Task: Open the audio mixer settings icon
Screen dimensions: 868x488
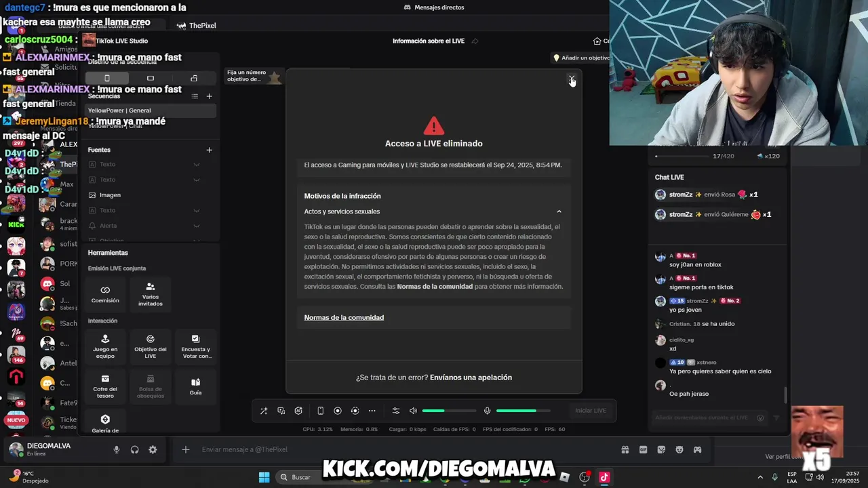Action: pyautogui.click(x=396, y=411)
